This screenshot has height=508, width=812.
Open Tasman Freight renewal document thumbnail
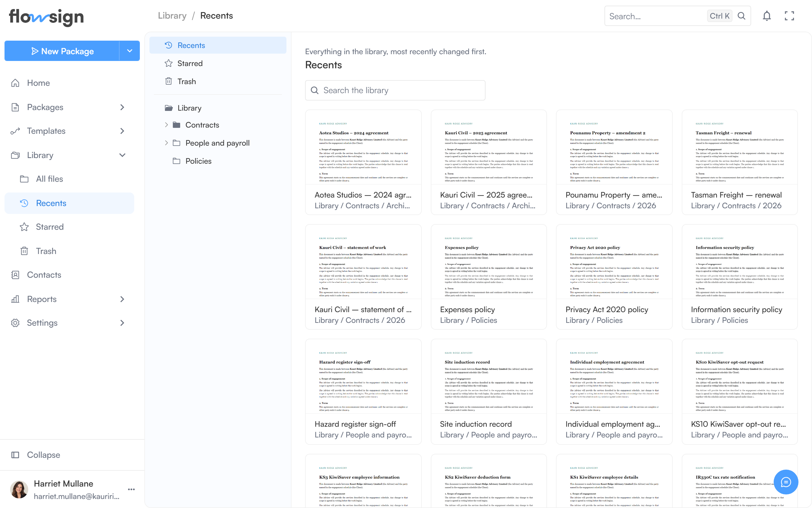coord(740,148)
